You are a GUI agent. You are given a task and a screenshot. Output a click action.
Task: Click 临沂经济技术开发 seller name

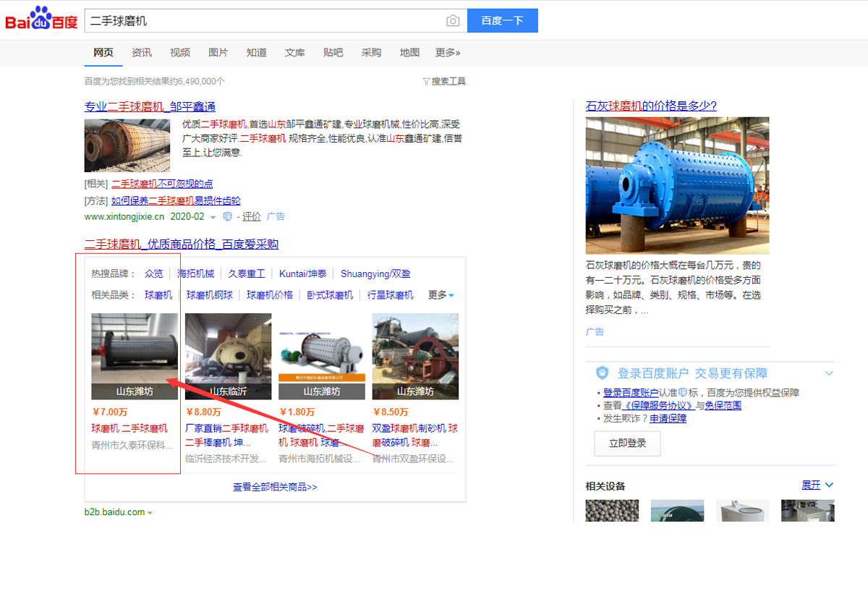(226, 459)
